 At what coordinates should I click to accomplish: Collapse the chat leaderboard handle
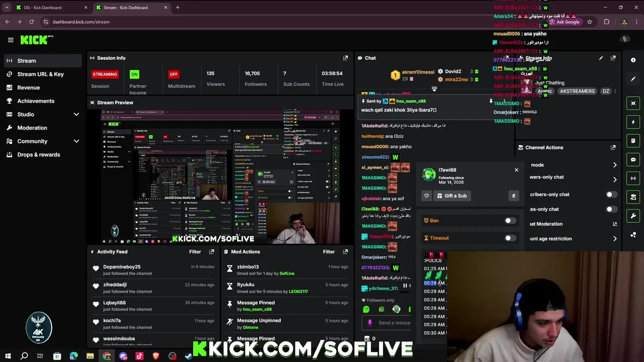pyautogui.click(x=434, y=89)
